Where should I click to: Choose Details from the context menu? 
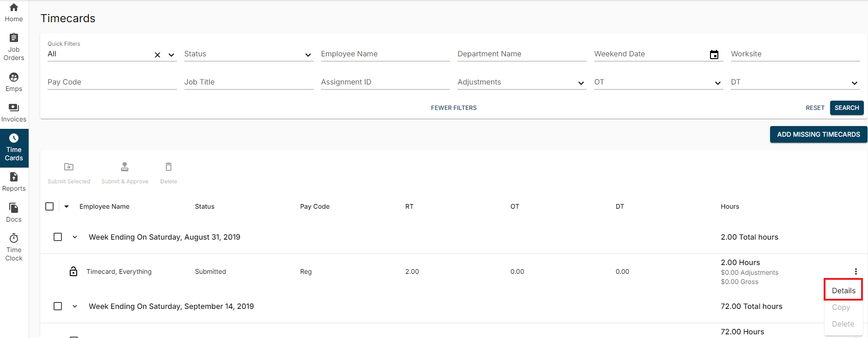(843, 290)
